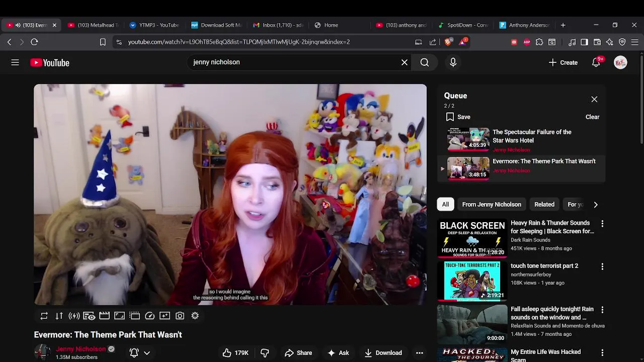Select the Related chip
Screen dimensions: 644x362
click(544, 205)
